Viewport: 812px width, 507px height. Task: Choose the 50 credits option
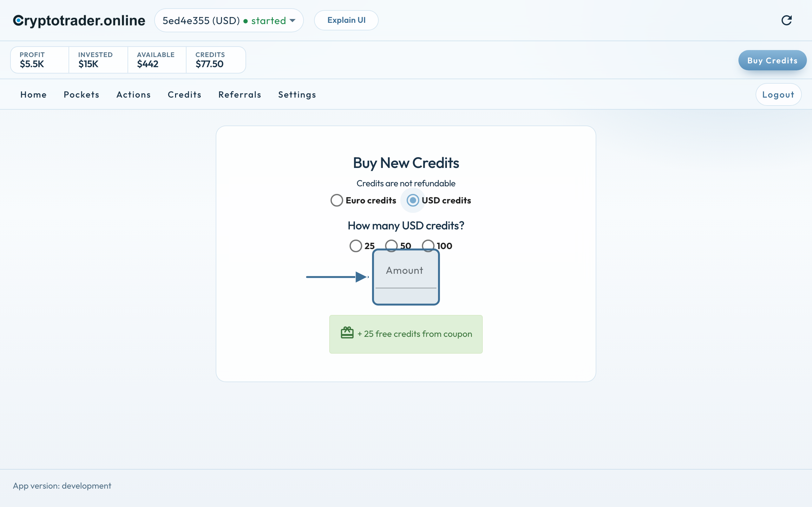click(391, 245)
